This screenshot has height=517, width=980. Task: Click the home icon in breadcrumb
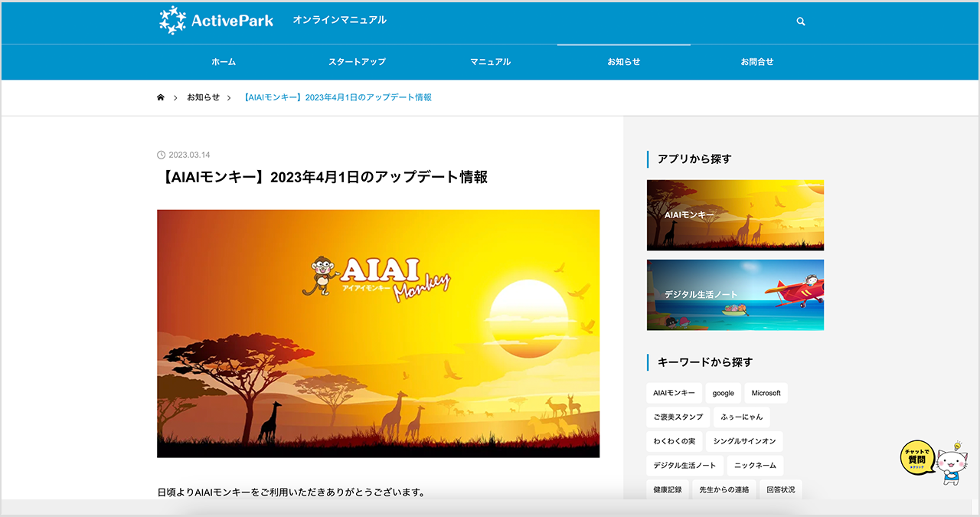161,97
